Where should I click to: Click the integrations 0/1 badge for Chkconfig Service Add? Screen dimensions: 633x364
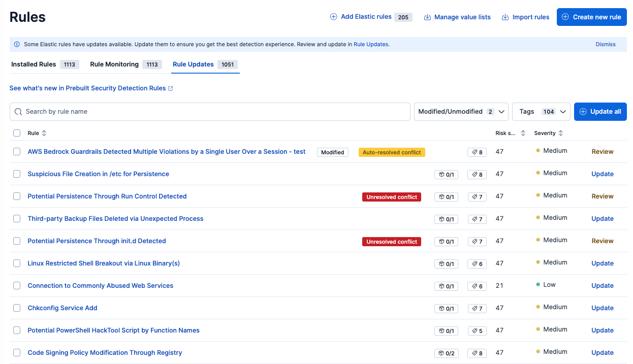[x=446, y=309]
